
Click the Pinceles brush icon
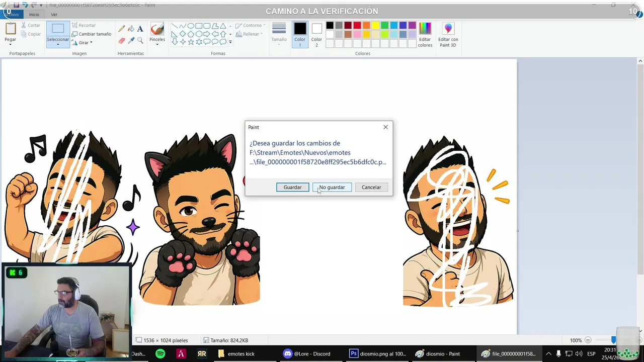point(157,29)
